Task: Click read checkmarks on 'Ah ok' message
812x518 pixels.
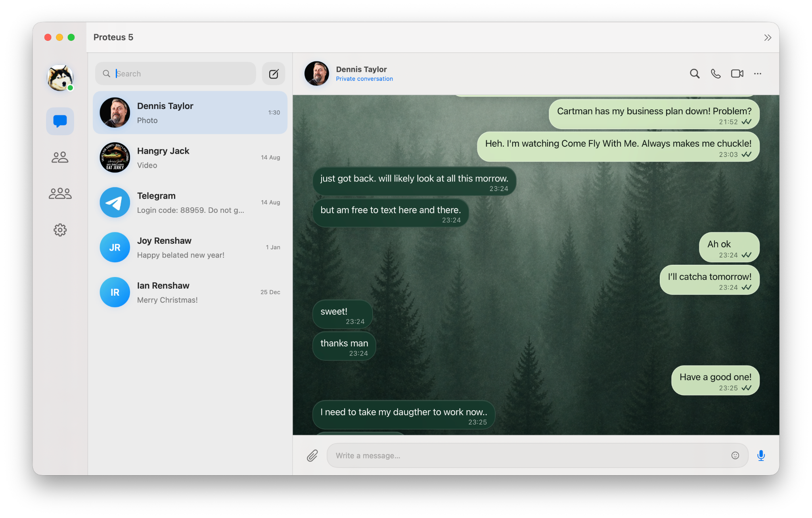Action: [746, 255]
